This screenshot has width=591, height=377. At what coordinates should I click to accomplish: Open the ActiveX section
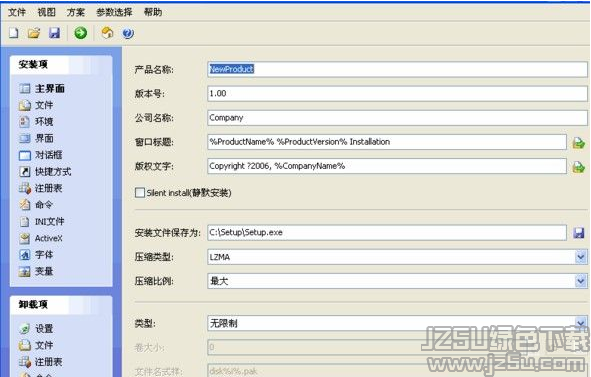pos(41,238)
